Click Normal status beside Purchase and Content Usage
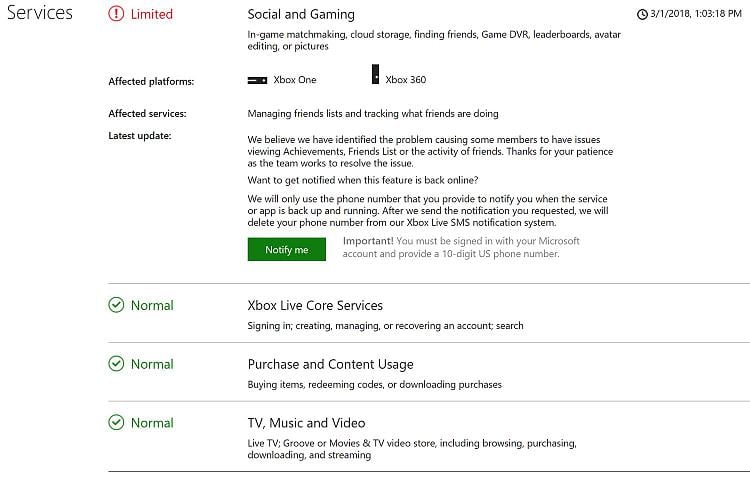This screenshot has height=477, width=750. (152, 364)
